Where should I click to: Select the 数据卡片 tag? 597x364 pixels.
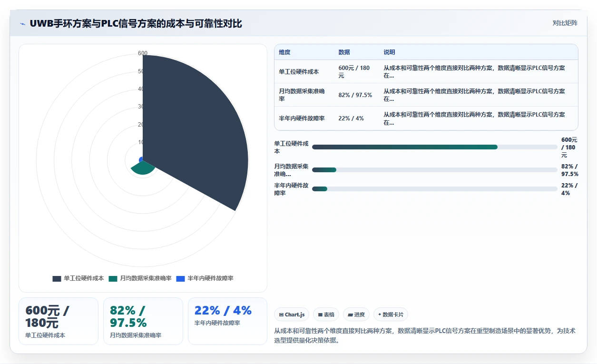(x=391, y=315)
